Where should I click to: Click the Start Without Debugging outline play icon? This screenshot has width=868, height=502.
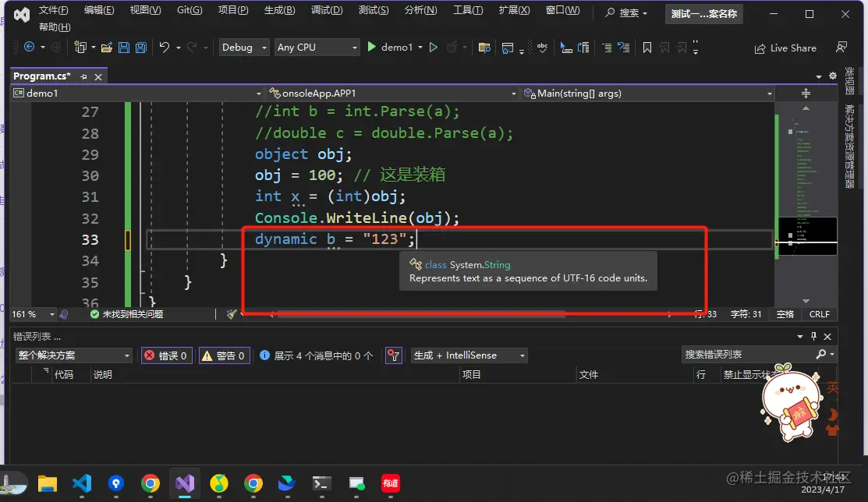point(434,48)
